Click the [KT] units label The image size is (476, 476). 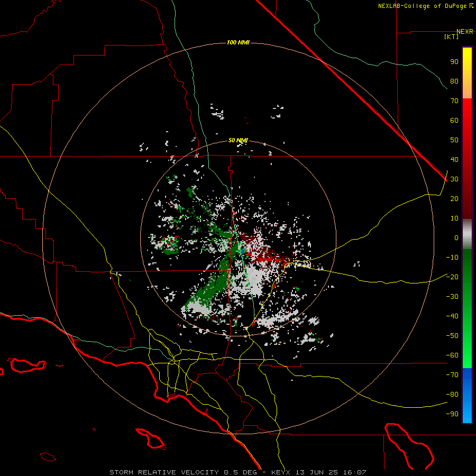click(x=452, y=36)
